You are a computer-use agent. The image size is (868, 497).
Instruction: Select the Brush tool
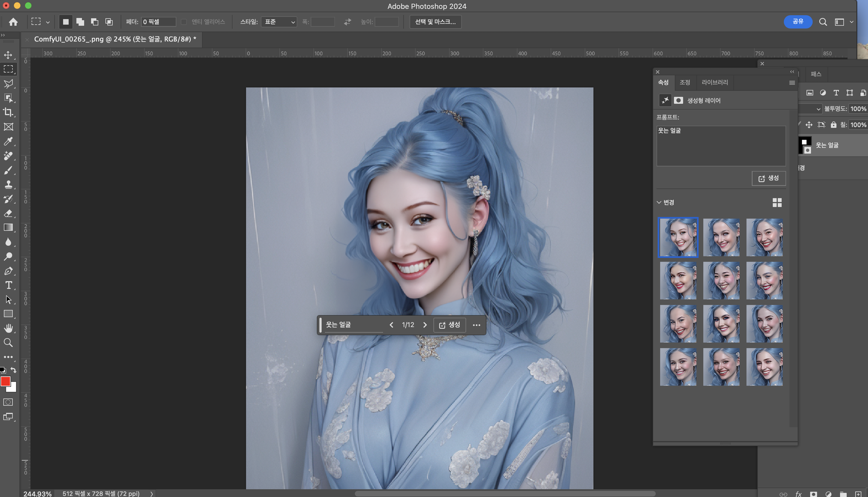coord(8,170)
